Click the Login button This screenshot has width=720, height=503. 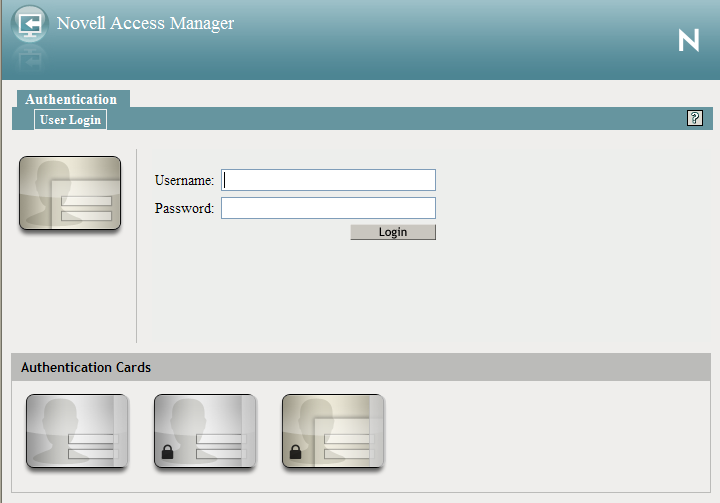point(393,232)
